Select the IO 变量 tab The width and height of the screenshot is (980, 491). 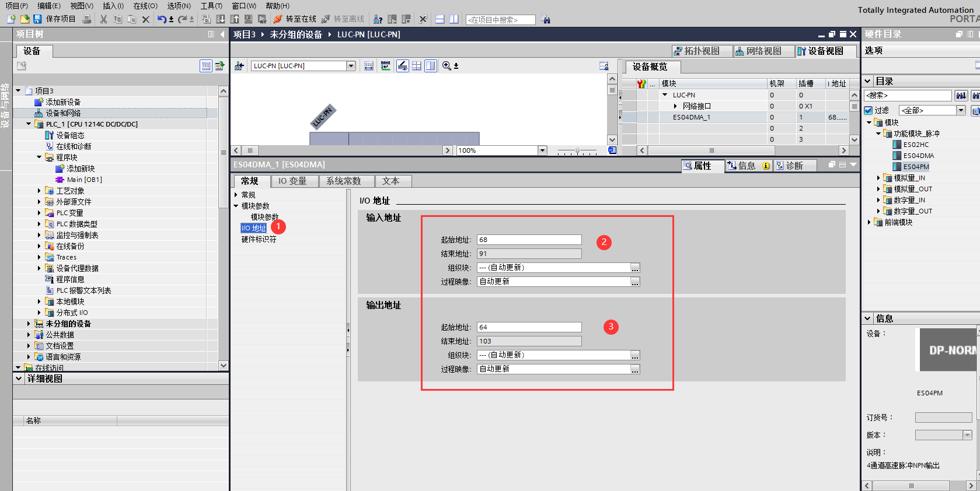pyautogui.click(x=292, y=181)
